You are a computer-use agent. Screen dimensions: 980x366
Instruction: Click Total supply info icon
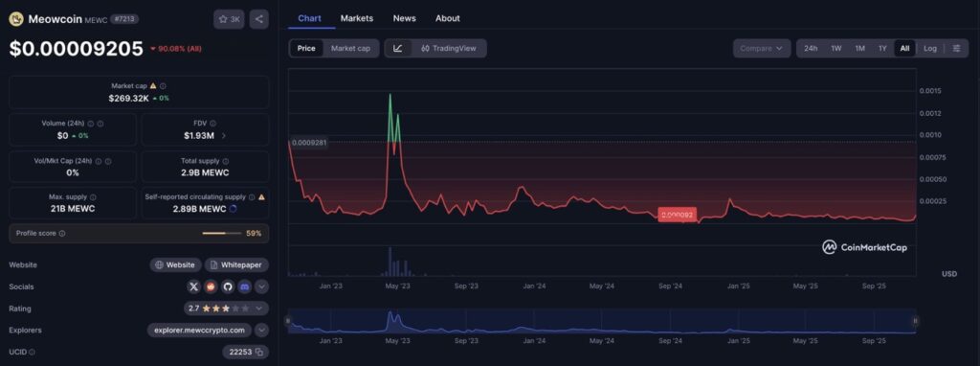point(226,161)
